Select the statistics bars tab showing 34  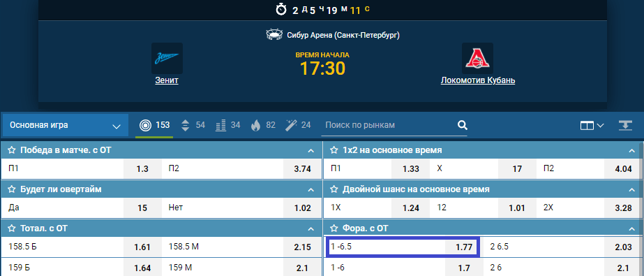[x=228, y=125]
